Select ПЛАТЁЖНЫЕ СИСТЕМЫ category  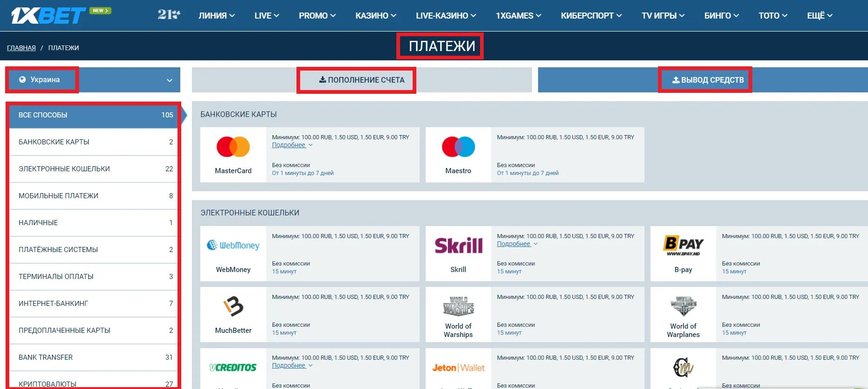coord(94,250)
